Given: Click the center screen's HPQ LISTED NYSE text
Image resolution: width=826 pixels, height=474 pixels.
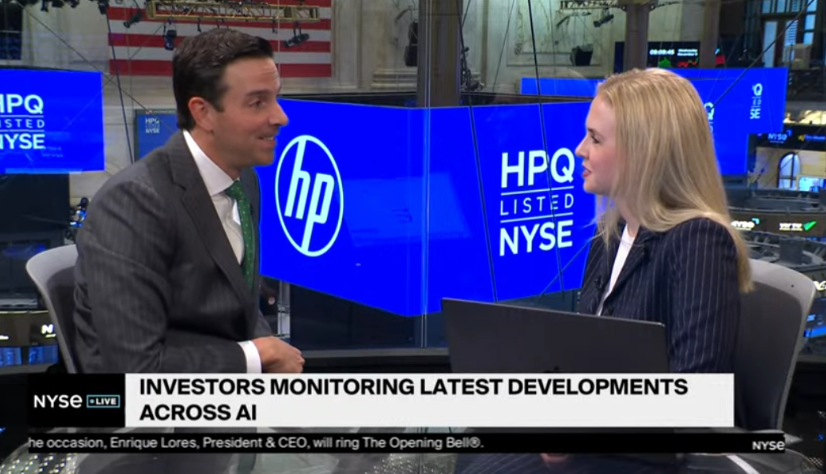Looking at the screenshot, I should coord(537,200).
